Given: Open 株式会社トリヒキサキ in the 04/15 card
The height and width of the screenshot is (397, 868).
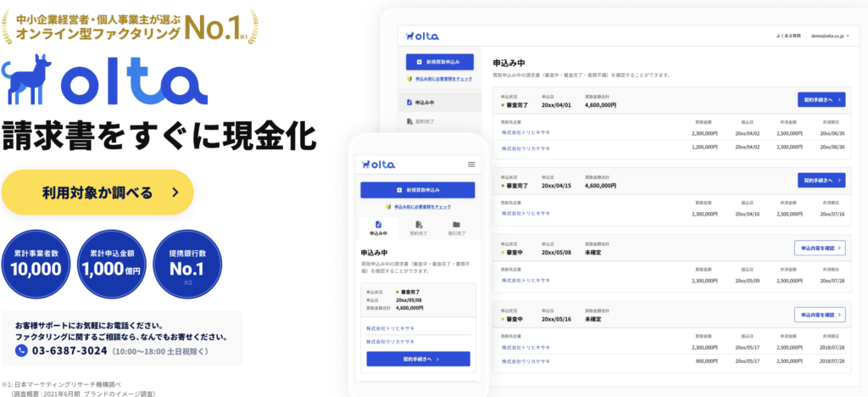Looking at the screenshot, I should click(x=526, y=213).
